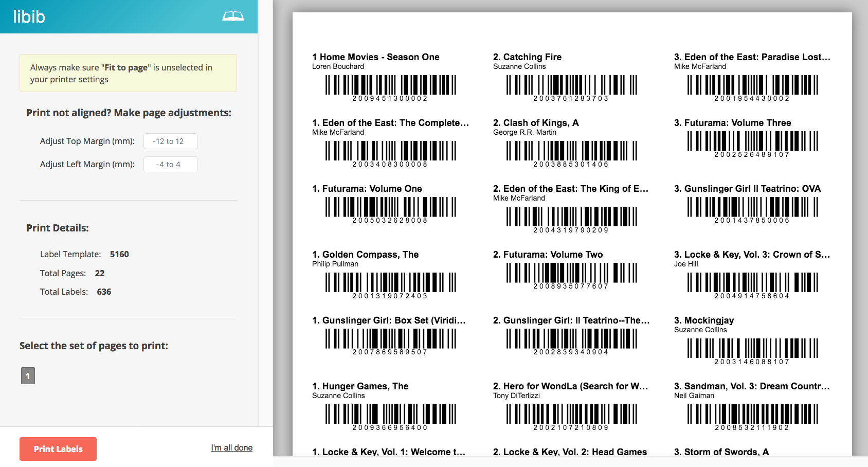Click the Clash of Kings label title
The image size is (868, 467).
(x=536, y=123)
